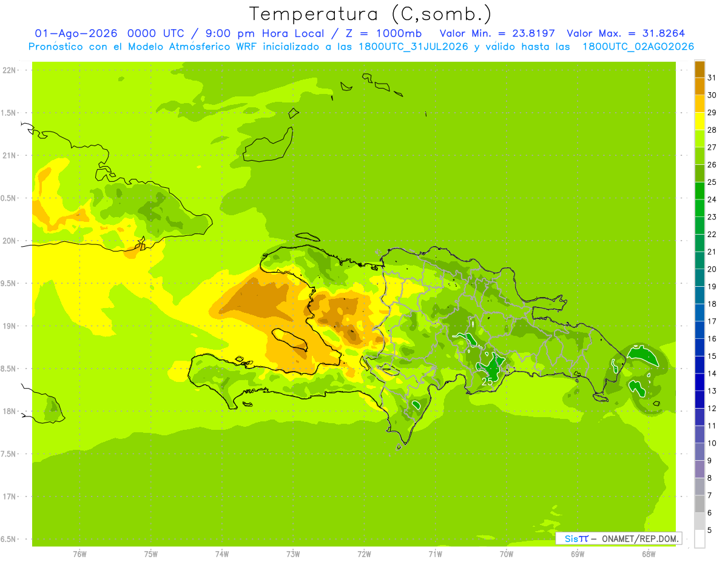
Task: Click the "75W" longitude axis label
Action: 151,554
